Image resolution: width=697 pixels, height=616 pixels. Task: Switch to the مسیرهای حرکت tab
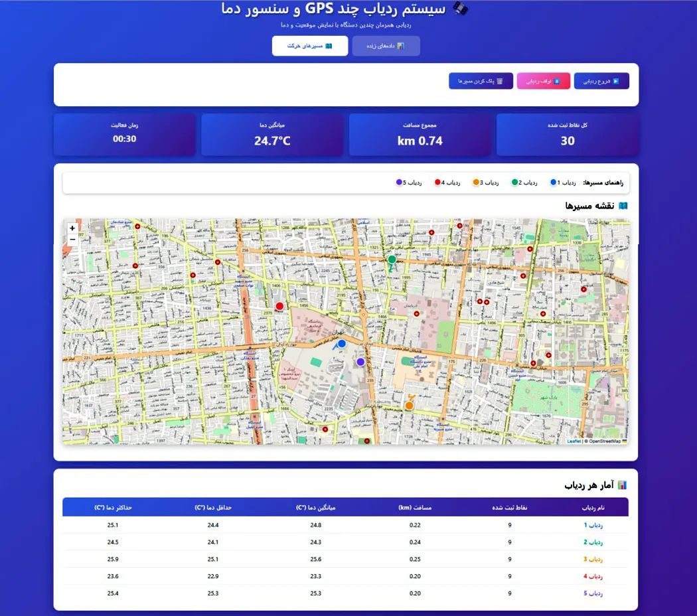click(309, 46)
